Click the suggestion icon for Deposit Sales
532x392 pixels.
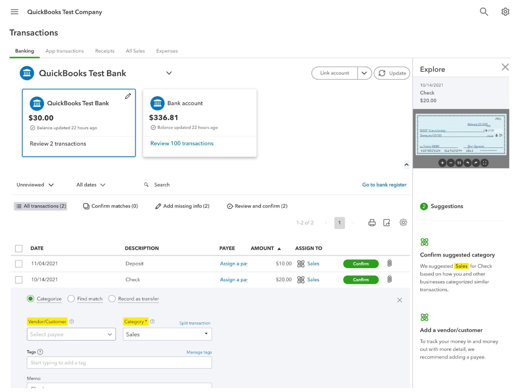tap(301, 264)
